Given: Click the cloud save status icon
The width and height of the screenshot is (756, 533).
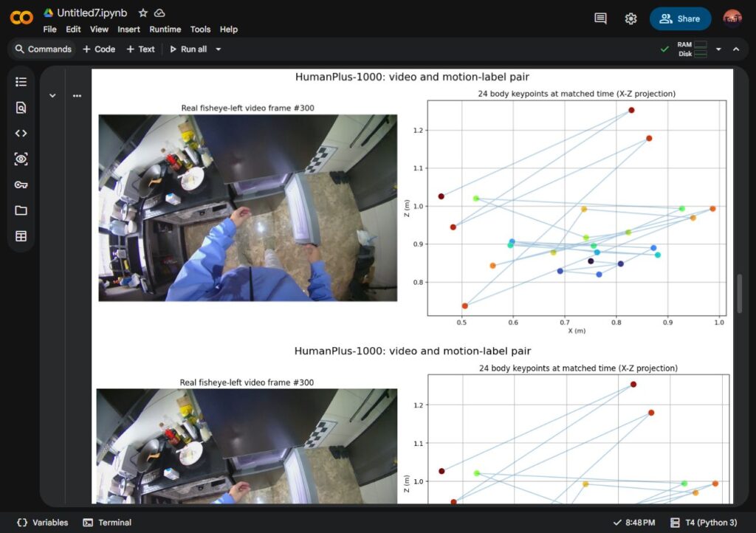Looking at the screenshot, I should point(159,13).
